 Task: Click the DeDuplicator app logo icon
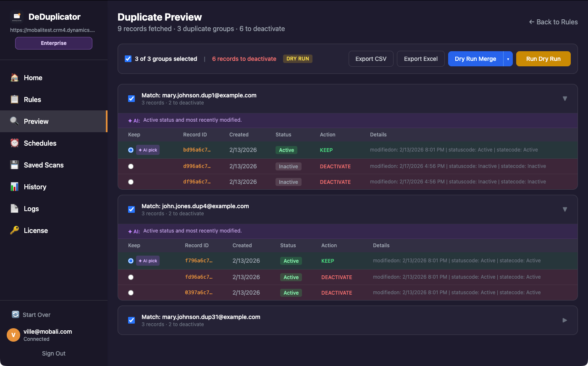tap(16, 17)
